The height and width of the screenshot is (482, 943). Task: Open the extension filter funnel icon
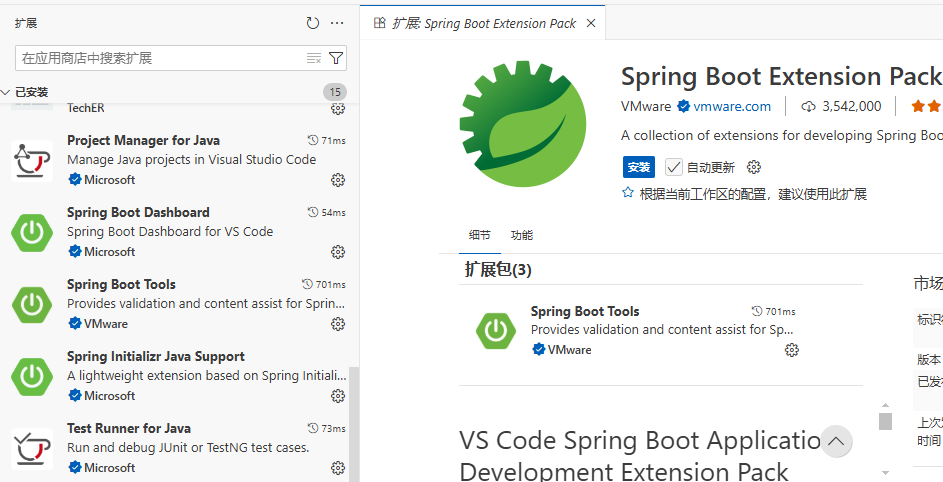(336, 58)
